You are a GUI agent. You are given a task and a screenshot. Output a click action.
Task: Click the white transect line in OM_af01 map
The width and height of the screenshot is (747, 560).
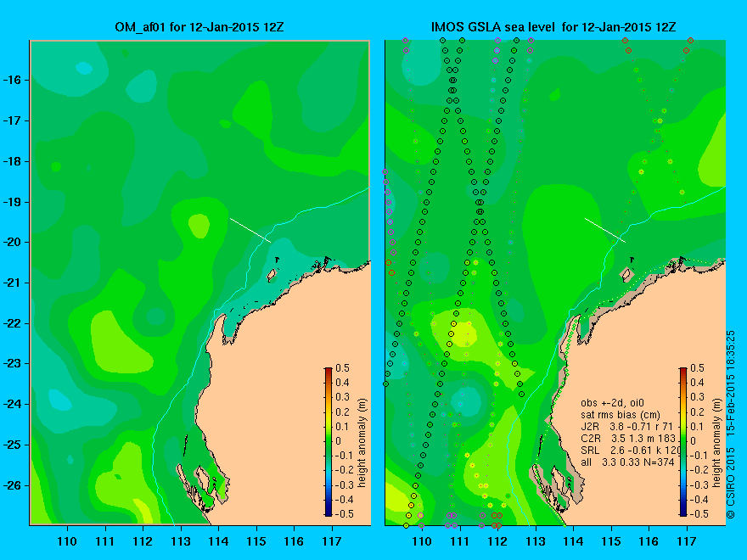[250, 231]
